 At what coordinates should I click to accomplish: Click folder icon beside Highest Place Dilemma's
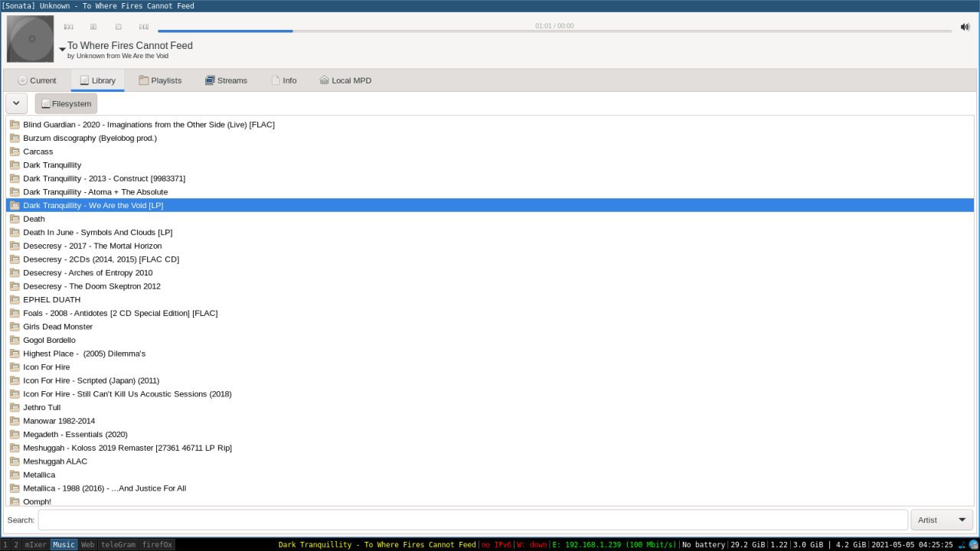tap(15, 354)
